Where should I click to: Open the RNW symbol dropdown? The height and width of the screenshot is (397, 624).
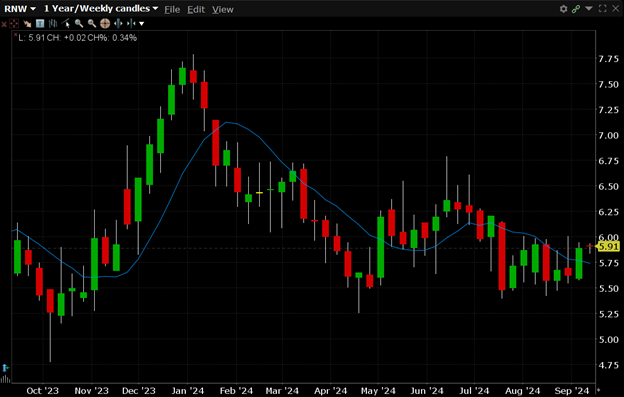20,9
